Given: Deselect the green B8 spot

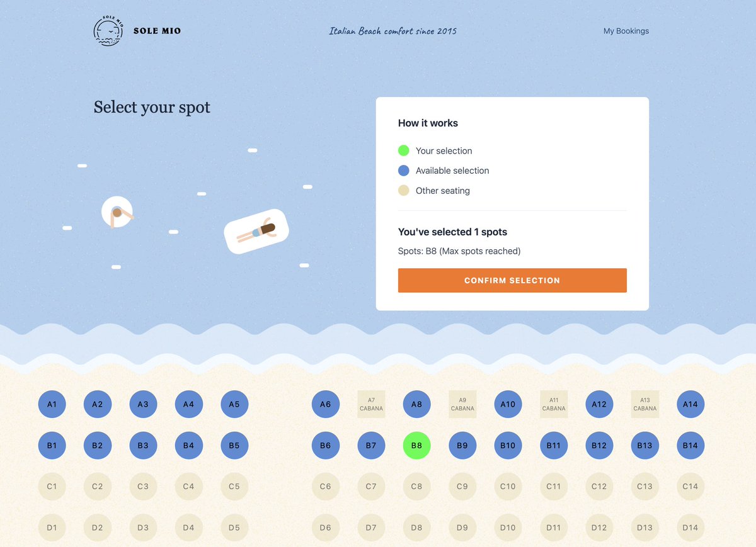Looking at the screenshot, I should (x=416, y=446).
